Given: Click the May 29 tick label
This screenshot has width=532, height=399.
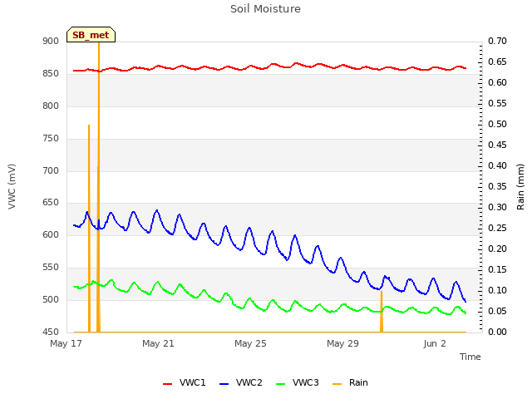Looking at the screenshot, I should pos(342,343).
